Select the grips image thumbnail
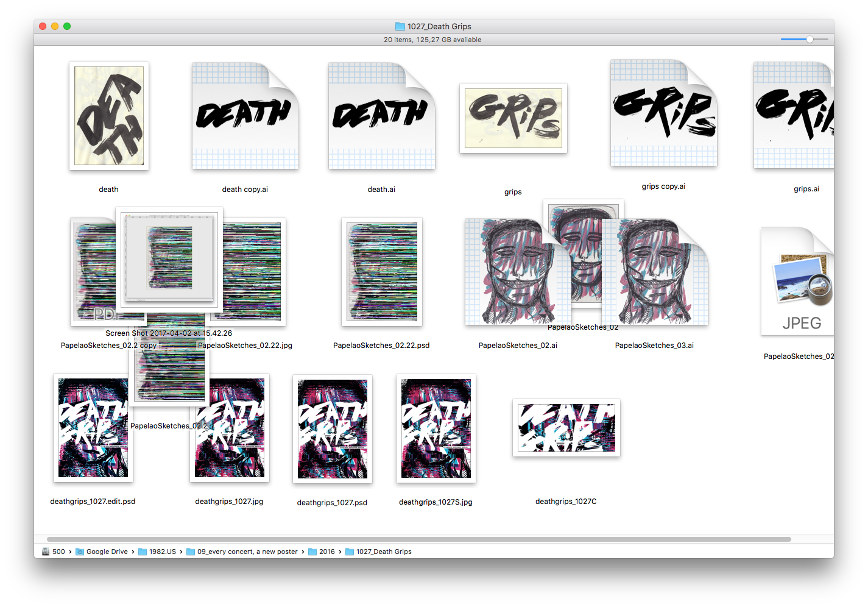This screenshot has width=868, height=607. (513, 118)
